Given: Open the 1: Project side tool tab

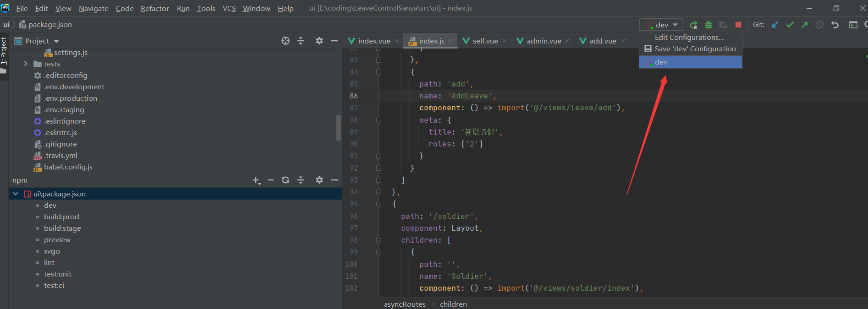Looking at the screenshot, I should tap(4, 55).
